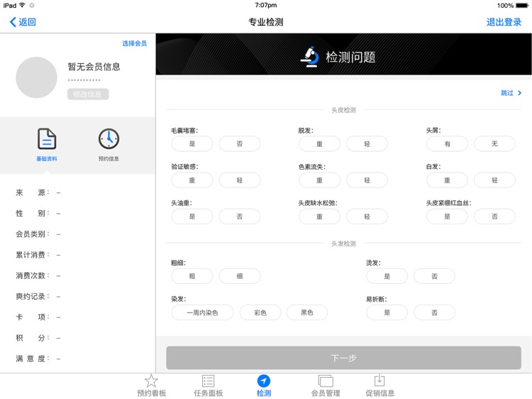Select 是 for 头油重
This screenshot has height=399, width=532.
click(x=192, y=217)
